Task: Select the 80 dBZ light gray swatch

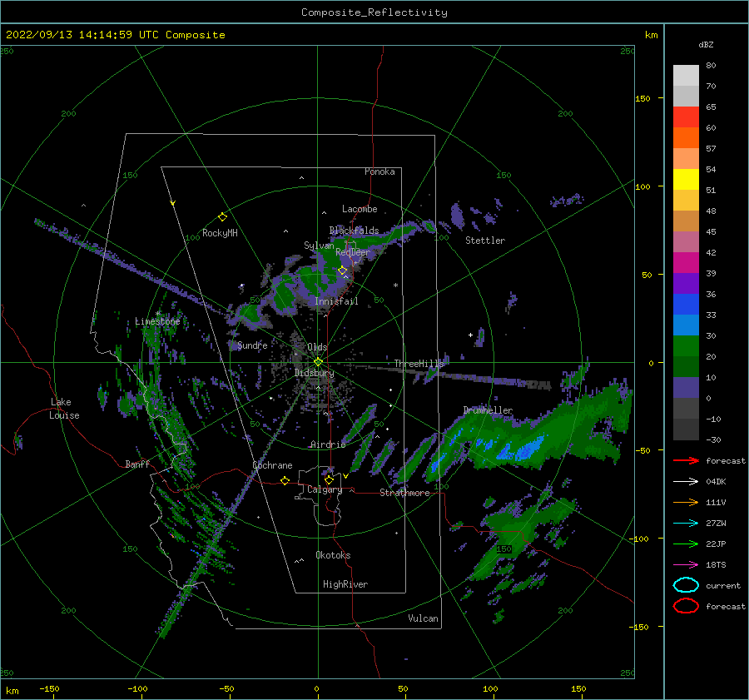Action: click(x=686, y=75)
